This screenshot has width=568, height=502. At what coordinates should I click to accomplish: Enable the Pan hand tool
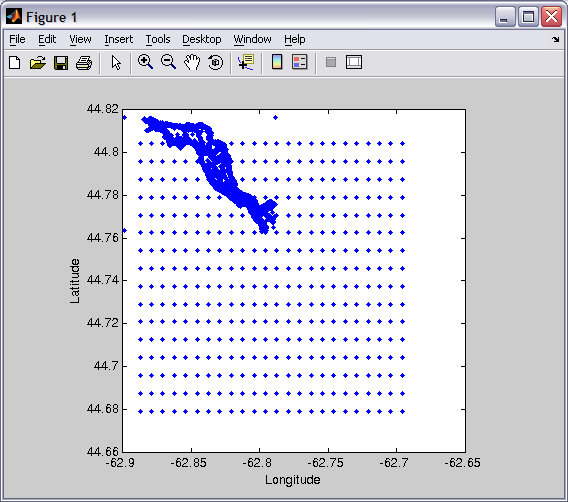(x=192, y=62)
